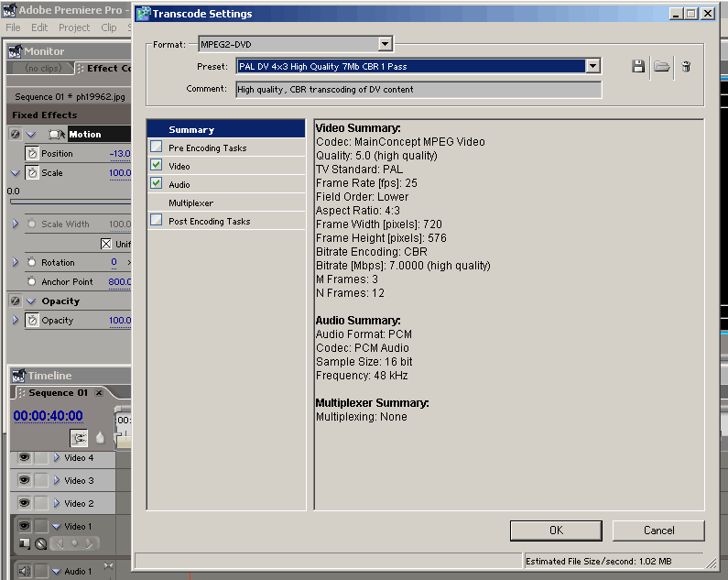Open the Preset dropdown list
Image resolution: width=728 pixels, height=580 pixels.
(592, 66)
